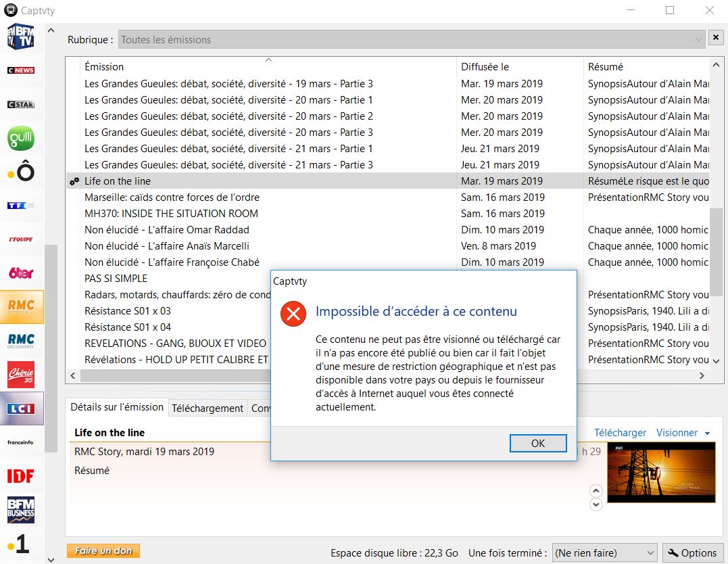The image size is (728, 564).
Task: Select the BFM Business channel icon
Action: pos(20,510)
